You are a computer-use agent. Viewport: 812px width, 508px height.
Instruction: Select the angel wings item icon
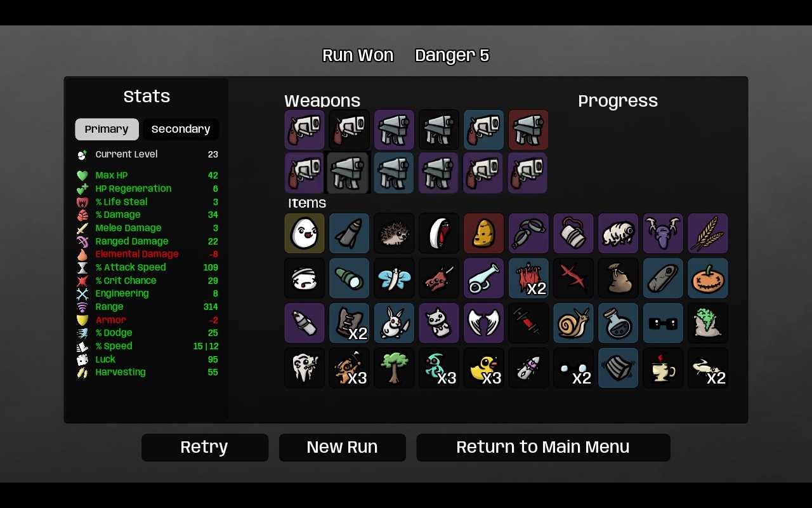click(x=483, y=323)
